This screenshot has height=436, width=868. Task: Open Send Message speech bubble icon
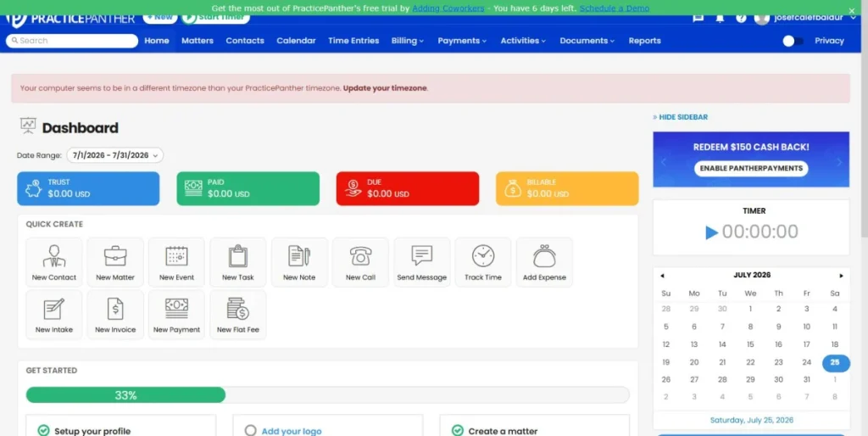[422, 263]
